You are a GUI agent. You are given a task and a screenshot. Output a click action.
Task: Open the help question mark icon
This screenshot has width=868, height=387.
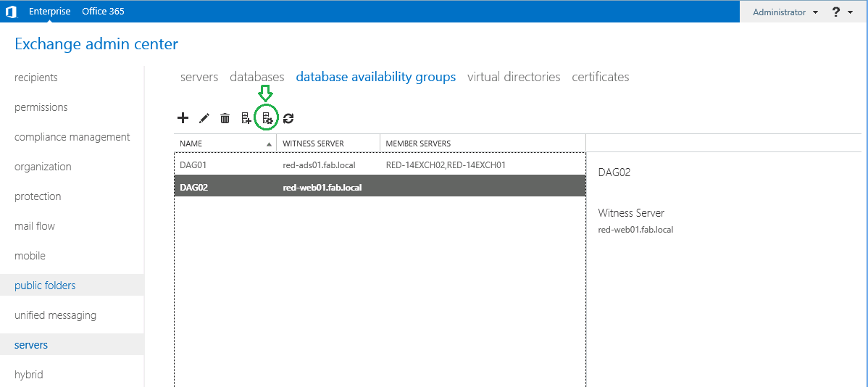tap(836, 12)
